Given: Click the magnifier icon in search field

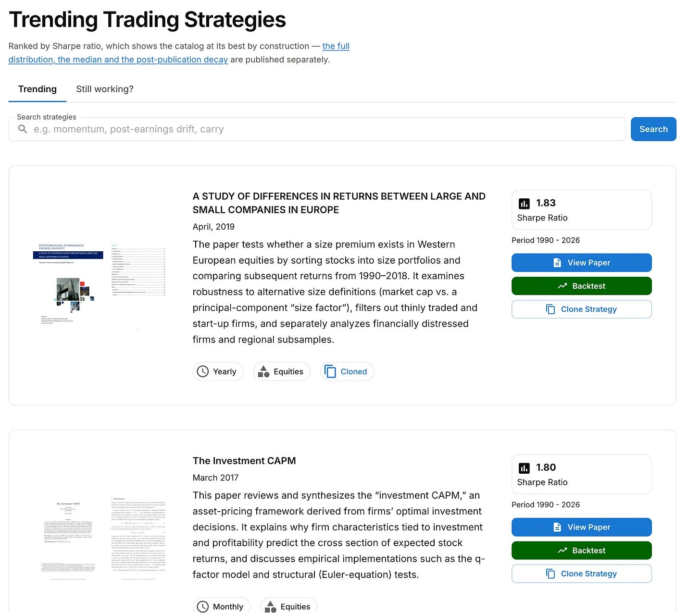Looking at the screenshot, I should pos(22,129).
